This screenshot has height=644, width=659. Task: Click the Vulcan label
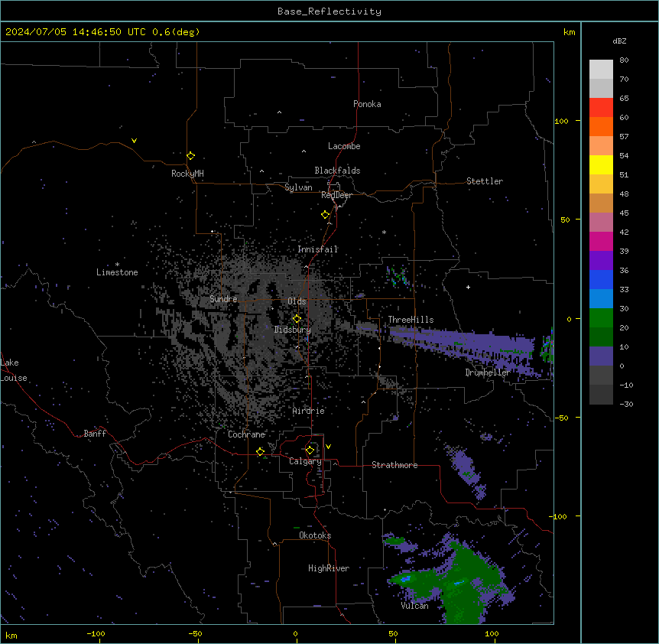[415, 606]
